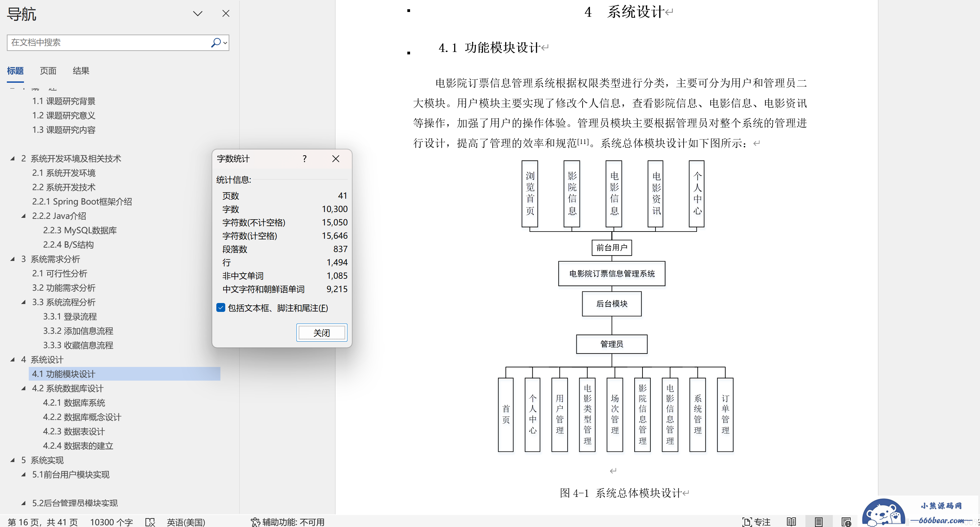Click 10300 个字 word count in status bar

pos(111,522)
